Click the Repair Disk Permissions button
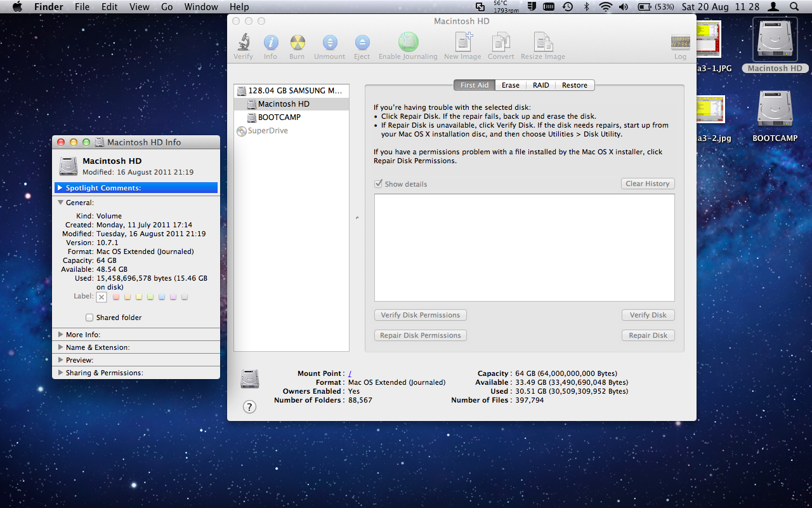The image size is (812, 508). click(x=421, y=335)
